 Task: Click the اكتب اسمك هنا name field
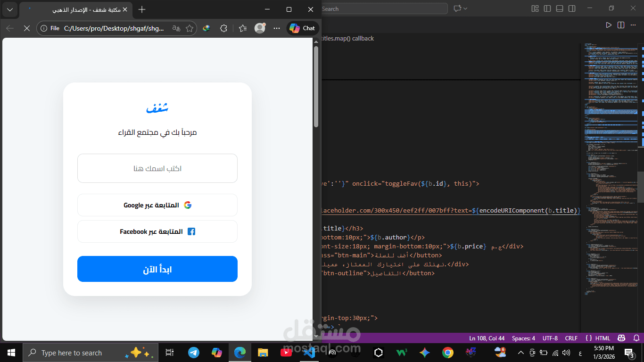point(157,168)
